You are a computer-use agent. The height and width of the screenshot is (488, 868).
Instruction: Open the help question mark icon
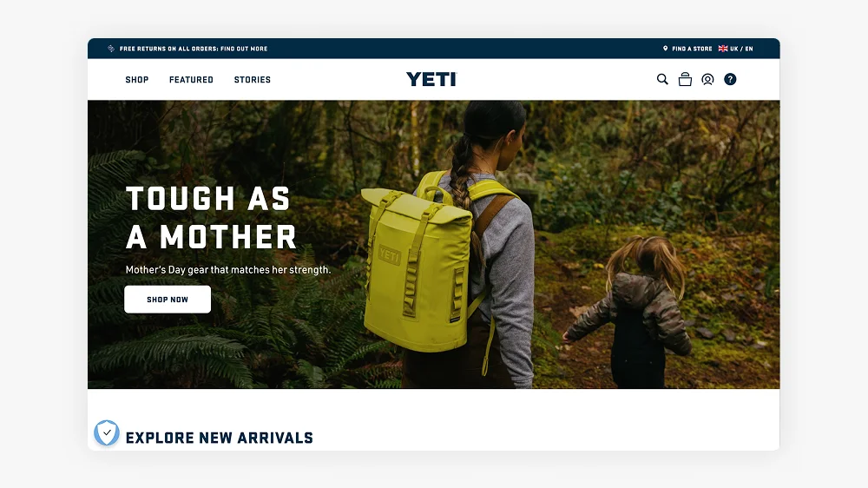(x=730, y=79)
